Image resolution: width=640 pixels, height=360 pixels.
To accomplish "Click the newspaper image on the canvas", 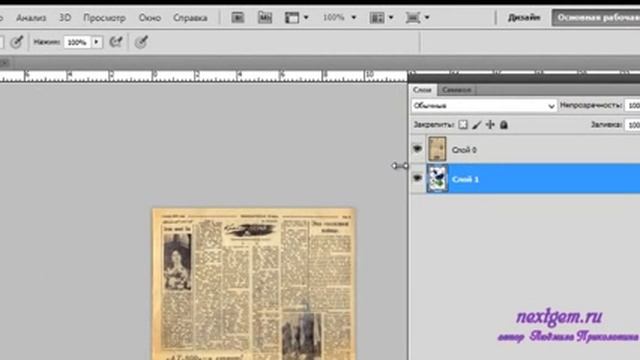I will coord(254,284).
